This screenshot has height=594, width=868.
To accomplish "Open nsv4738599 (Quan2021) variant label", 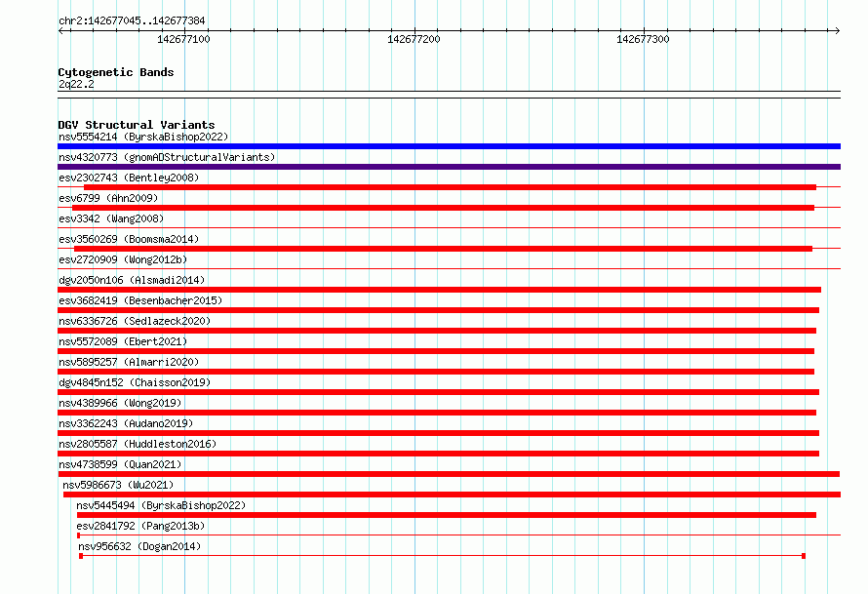I will point(120,464).
